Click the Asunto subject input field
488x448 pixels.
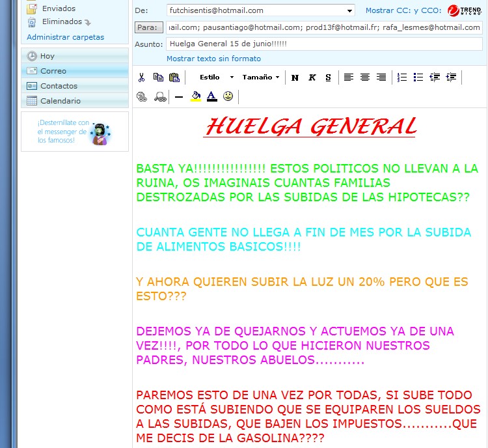324,44
